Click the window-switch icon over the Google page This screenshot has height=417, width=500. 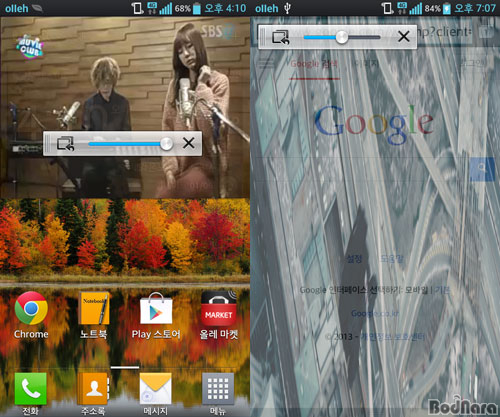click(x=280, y=37)
